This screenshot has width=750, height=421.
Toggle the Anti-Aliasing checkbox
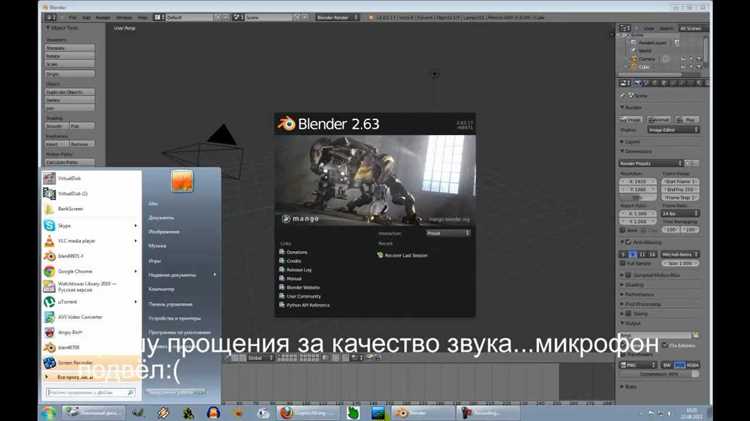pyautogui.click(x=628, y=242)
